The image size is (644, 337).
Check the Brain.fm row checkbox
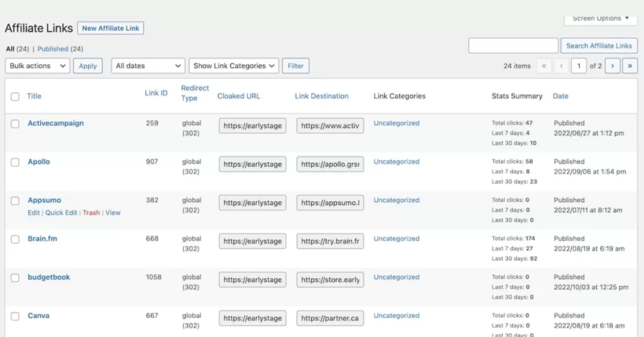pyautogui.click(x=15, y=239)
